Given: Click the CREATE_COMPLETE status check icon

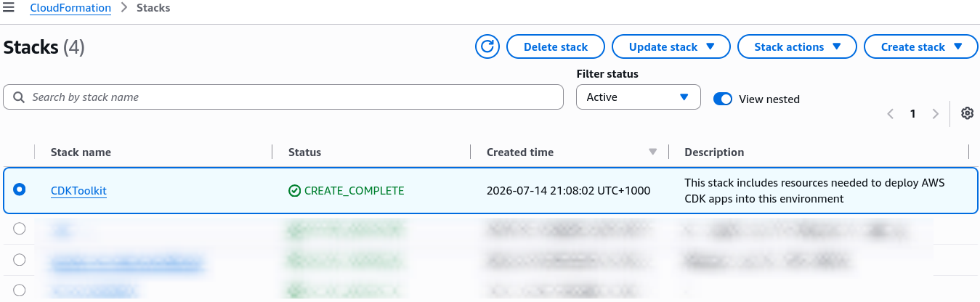Looking at the screenshot, I should [x=294, y=191].
